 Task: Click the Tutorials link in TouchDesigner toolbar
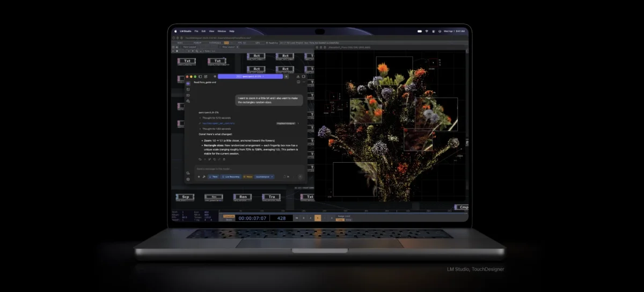click(215, 43)
